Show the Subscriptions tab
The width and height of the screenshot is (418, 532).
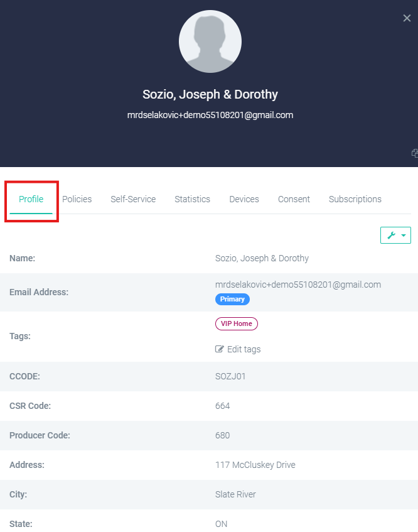(x=355, y=199)
